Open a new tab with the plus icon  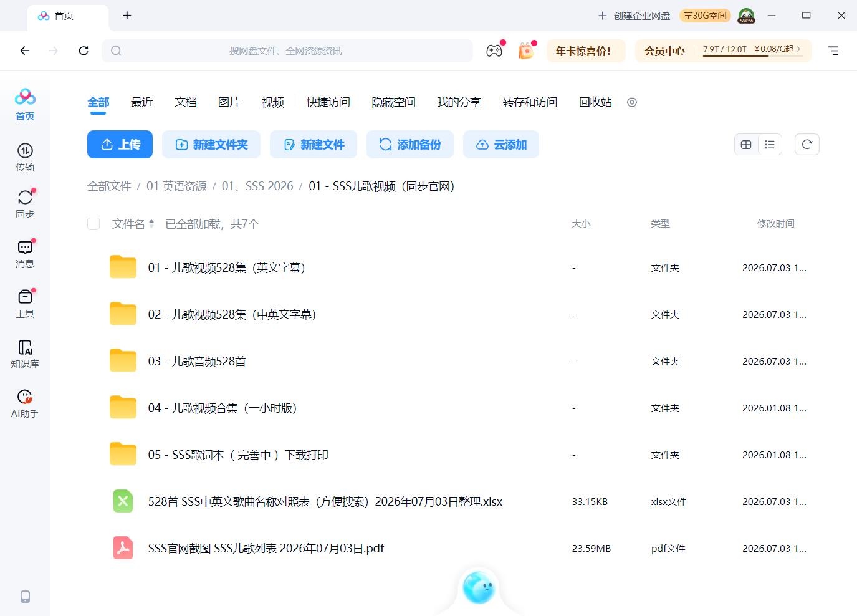(127, 16)
